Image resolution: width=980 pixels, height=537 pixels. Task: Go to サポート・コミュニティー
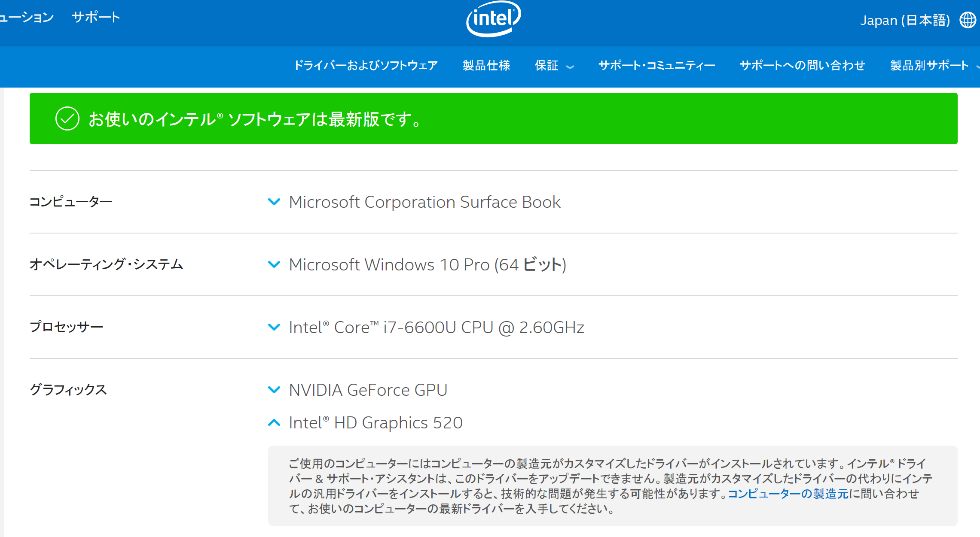coord(657,65)
